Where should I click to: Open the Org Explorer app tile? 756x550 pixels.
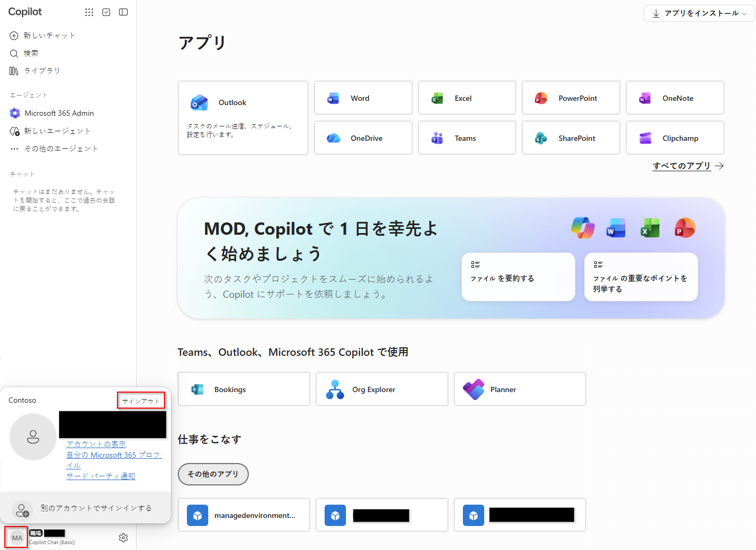[382, 389]
